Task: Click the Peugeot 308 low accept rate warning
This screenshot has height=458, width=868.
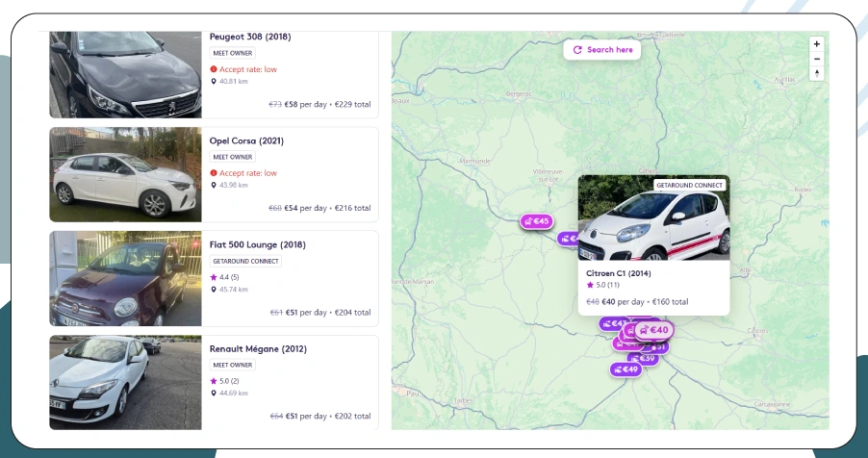Action: coord(243,69)
